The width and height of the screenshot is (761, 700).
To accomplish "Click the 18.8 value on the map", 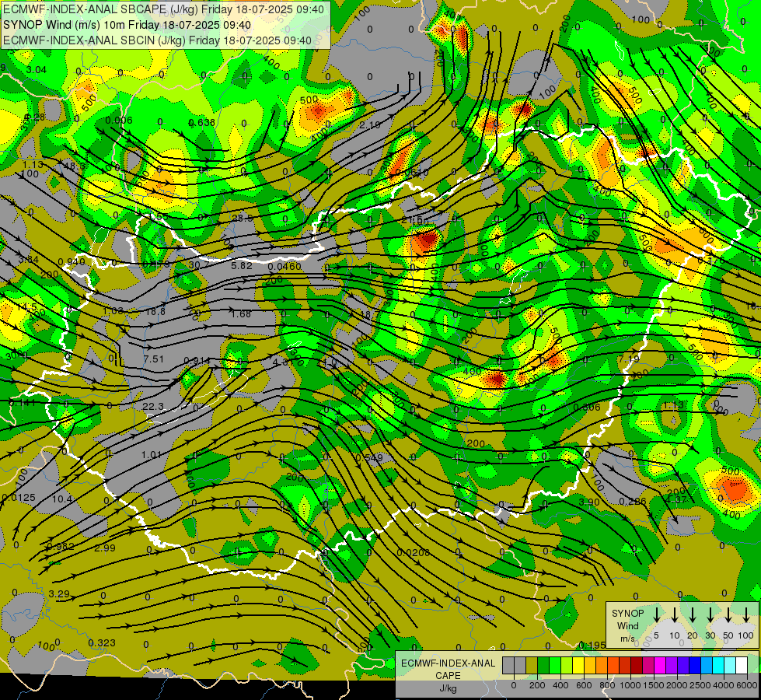I will tap(155, 312).
